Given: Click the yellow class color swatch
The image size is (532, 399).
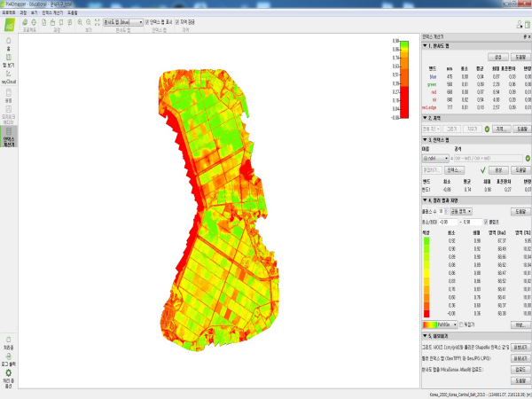Looking at the screenshot, I should [426, 273].
